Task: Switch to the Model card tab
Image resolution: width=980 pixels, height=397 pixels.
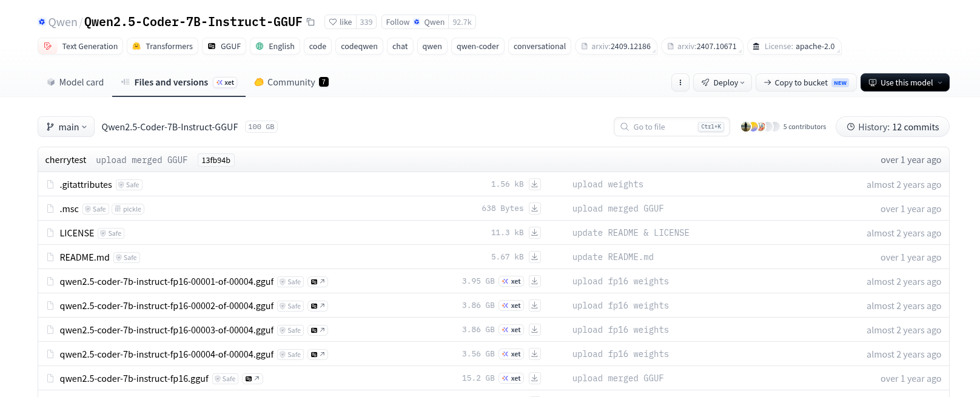Action: click(75, 82)
